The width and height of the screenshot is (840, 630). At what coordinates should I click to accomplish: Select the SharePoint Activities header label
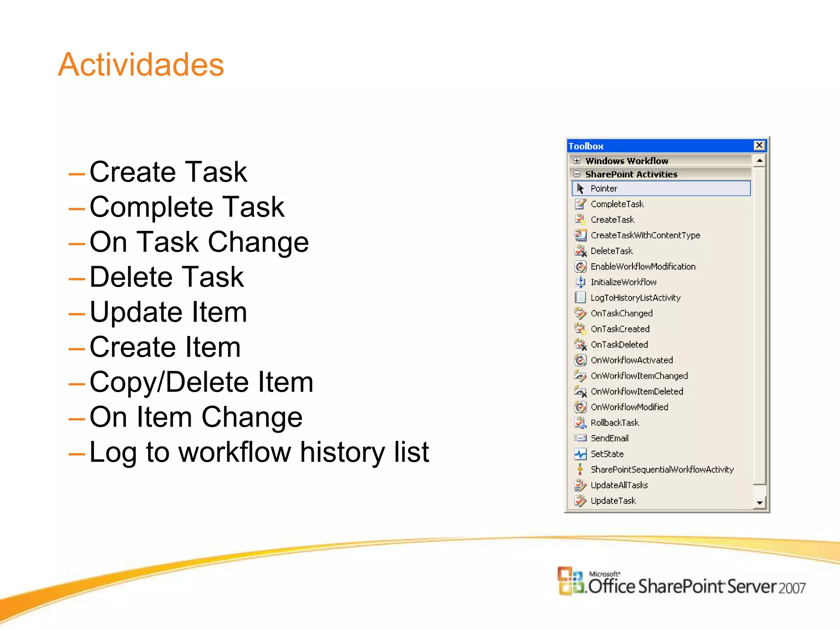pyautogui.click(x=631, y=174)
